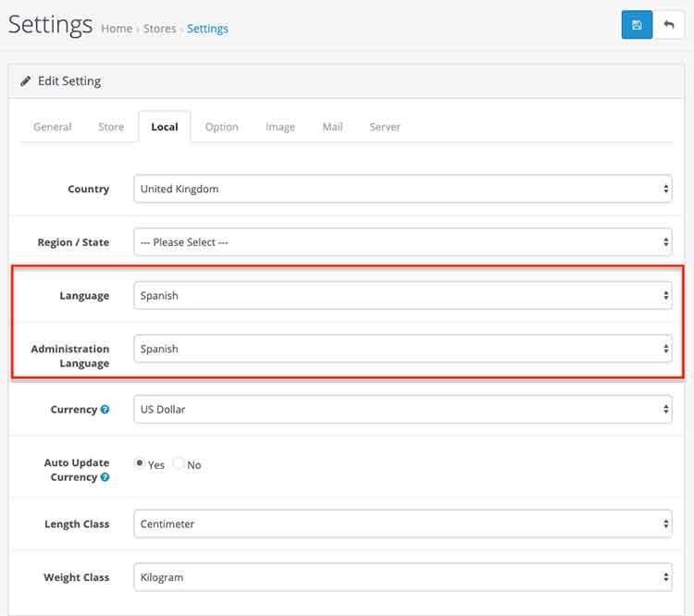Open the Weight Class dropdown showing Kilogram
694x616 pixels.
(403, 577)
